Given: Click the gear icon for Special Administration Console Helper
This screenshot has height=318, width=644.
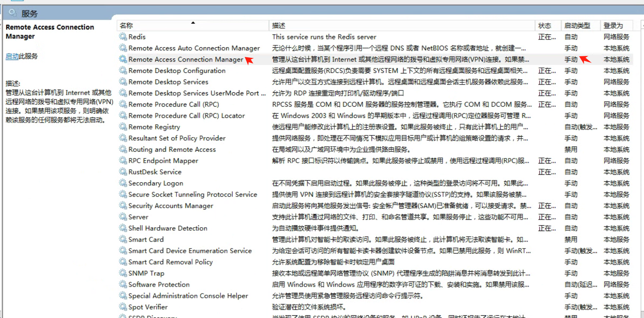Looking at the screenshot, I should pyautogui.click(x=123, y=295).
